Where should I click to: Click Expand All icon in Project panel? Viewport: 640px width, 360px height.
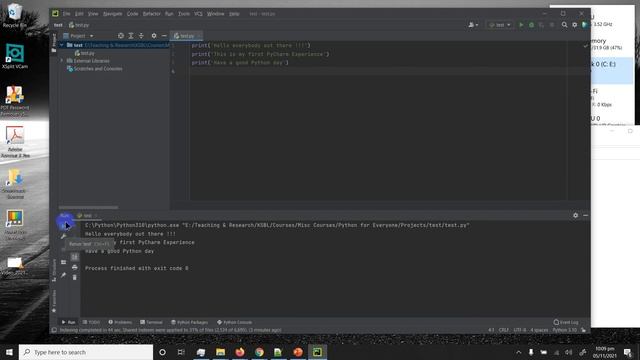point(131,36)
